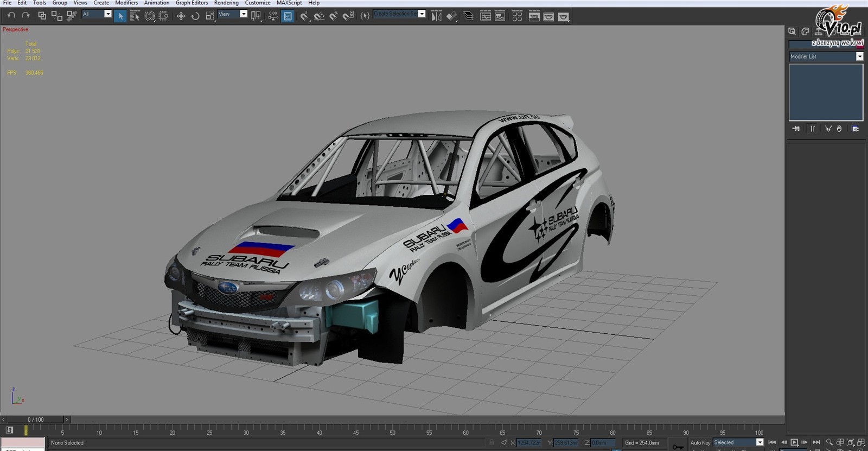
Task: Click the Perspective viewport label
Action: [x=15, y=29]
